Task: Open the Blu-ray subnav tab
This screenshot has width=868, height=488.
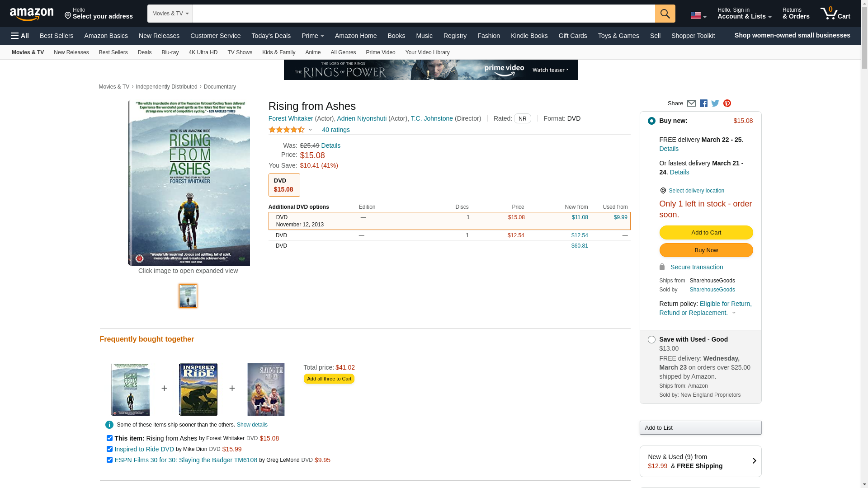Action: [x=170, y=52]
